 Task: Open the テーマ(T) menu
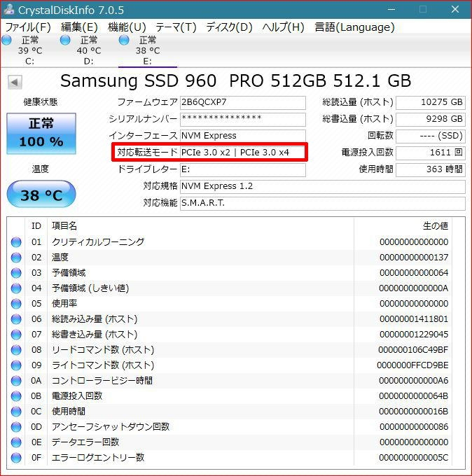(x=176, y=27)
